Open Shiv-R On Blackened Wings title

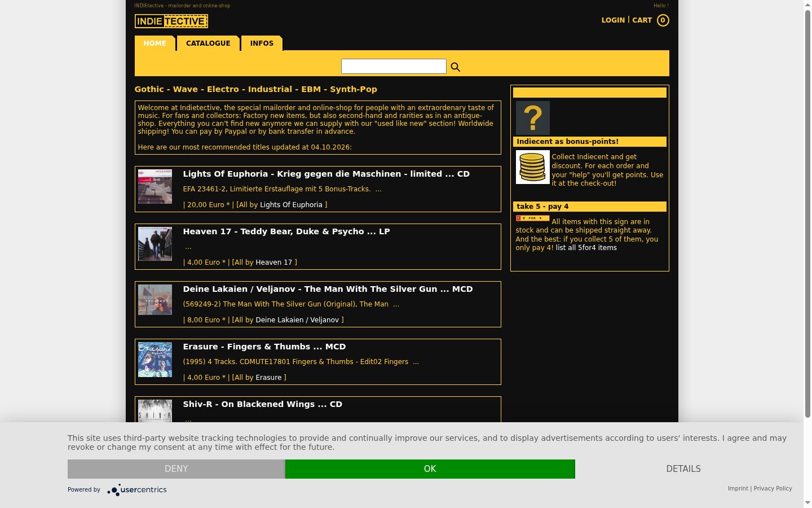point(262,404)
